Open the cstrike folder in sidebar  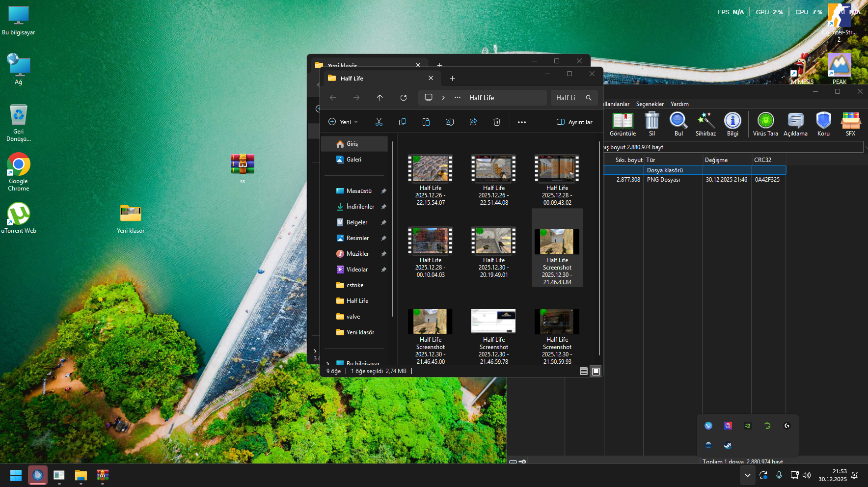point(354,285)
